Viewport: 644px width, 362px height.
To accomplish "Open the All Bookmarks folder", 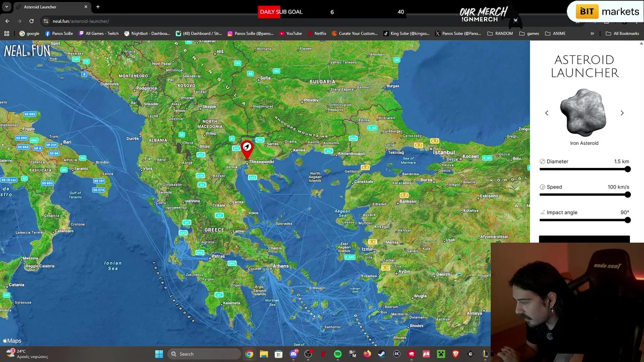I will pyautogui.click(x=622, y=34).
